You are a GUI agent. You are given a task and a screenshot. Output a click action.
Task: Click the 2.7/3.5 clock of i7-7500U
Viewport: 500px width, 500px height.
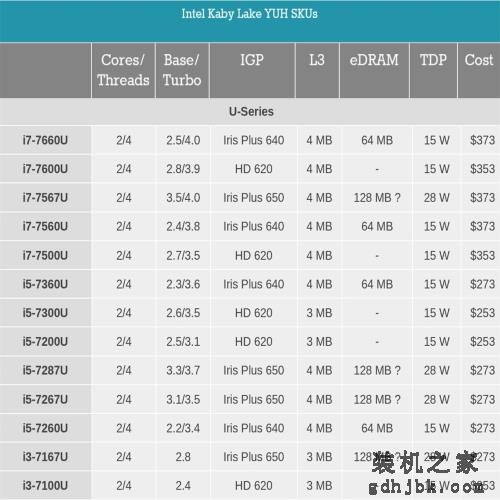(x=183, y=256)
